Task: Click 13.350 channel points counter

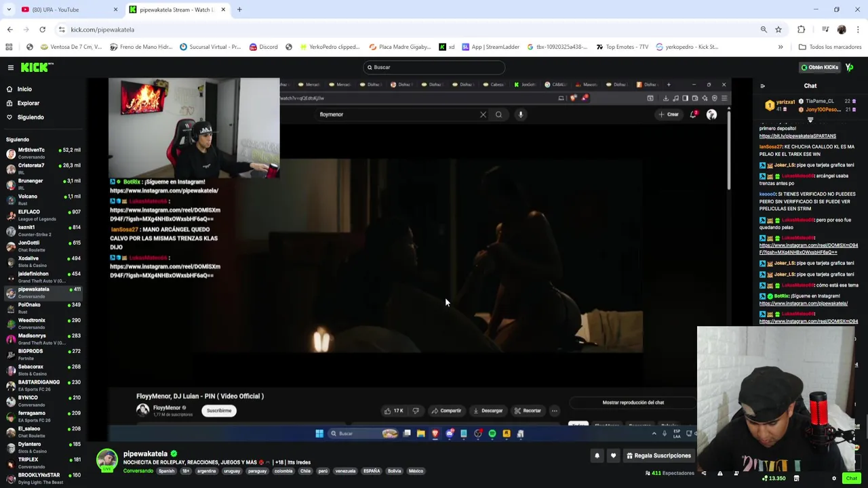Action: coord(774,479)
